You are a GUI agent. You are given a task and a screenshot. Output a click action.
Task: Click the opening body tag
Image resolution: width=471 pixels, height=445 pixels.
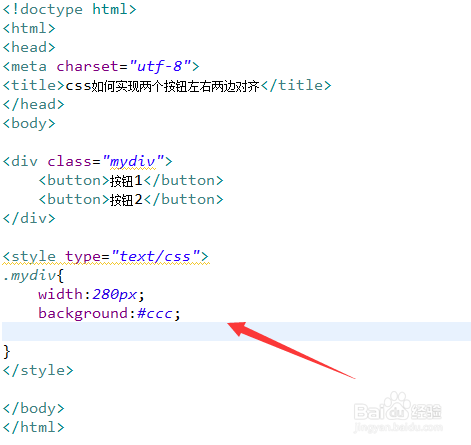coord(29,124)
